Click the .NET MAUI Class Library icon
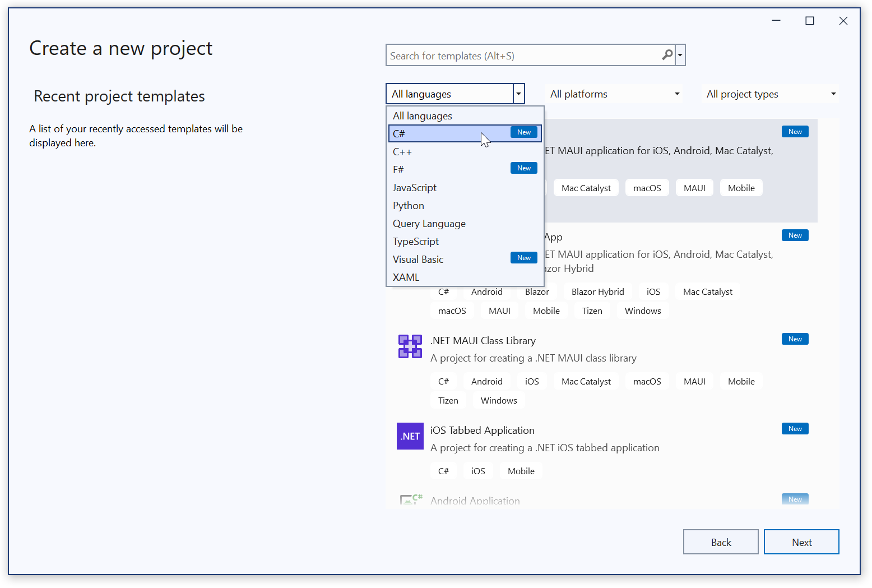The image size is (872, 588). coord(410,346)
